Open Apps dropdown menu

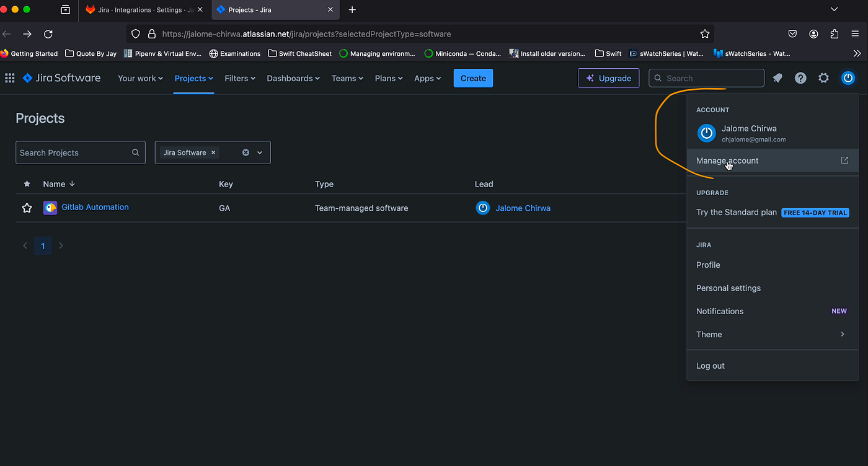click(428, 78)
